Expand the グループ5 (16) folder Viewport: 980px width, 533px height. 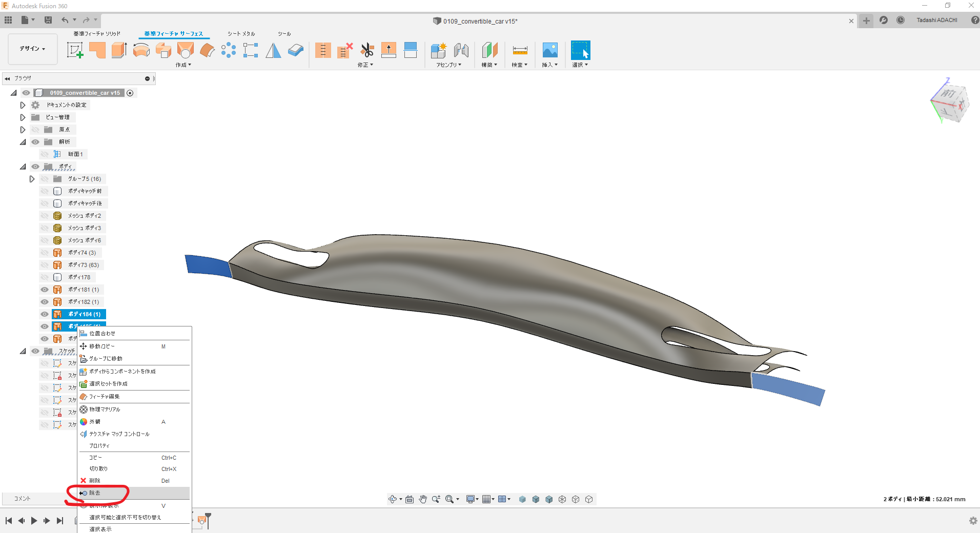(32, 179)
